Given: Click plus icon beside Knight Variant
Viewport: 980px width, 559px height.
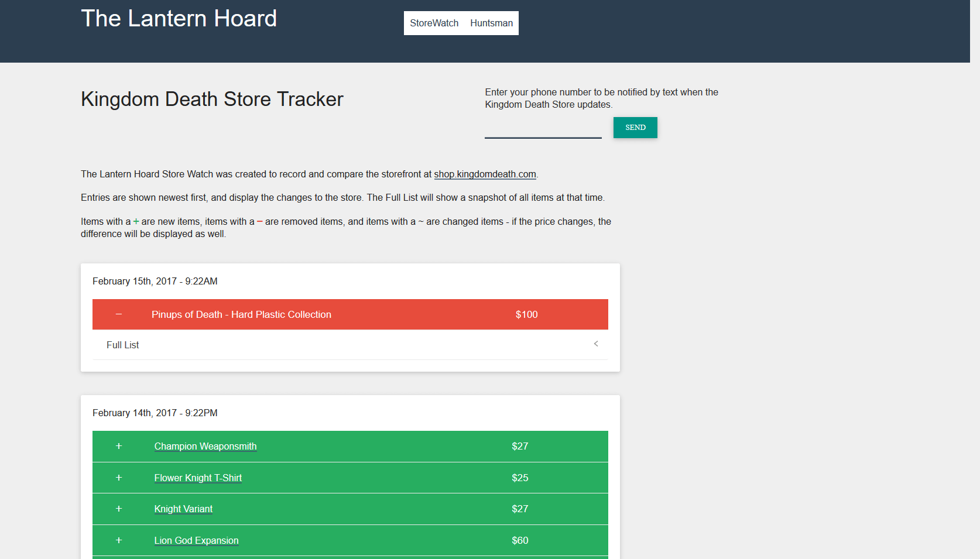Looking at the screenshot, I should pos(119,509).
